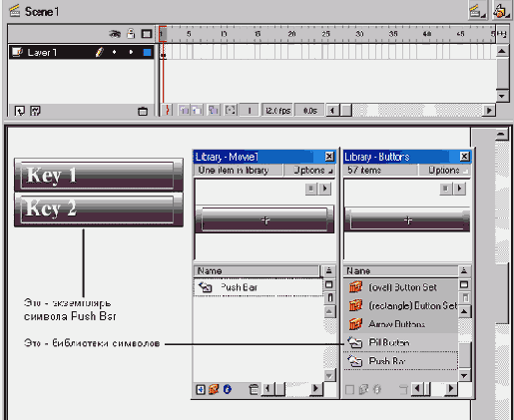514x420 pixels.
Task: Open Options menu in Library - Movie1
Action: [x=309, y=171]
